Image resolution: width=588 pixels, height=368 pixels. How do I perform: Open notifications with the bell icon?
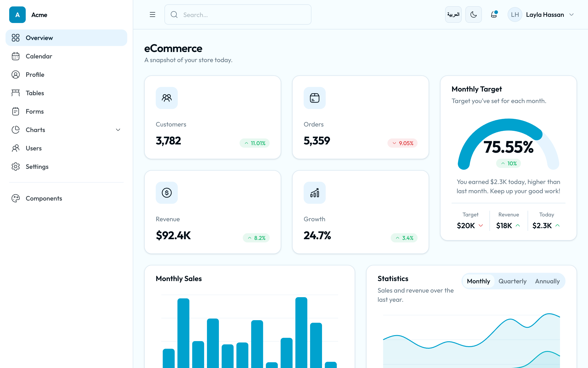click(494, 14)
